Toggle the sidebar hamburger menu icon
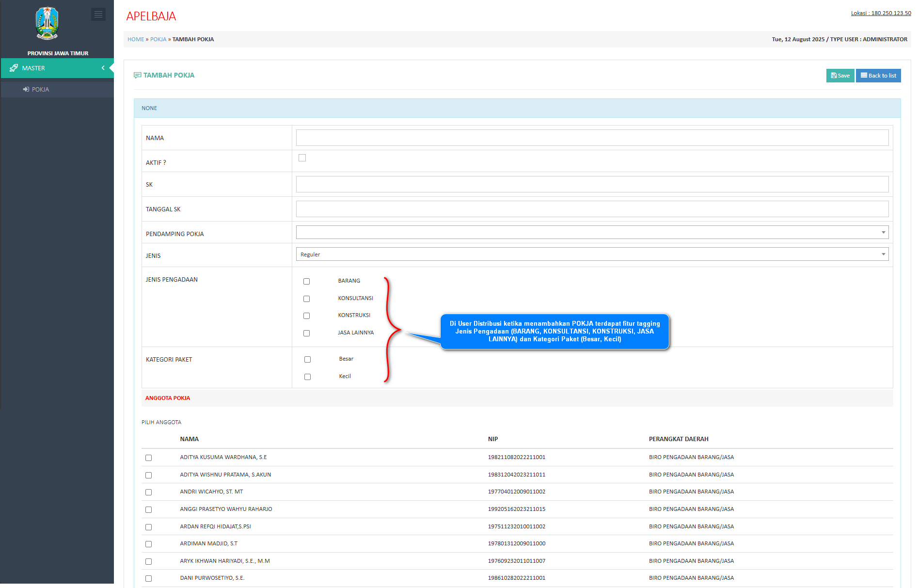The height and width of the screenshot is (588, 918). coord(98,15)
